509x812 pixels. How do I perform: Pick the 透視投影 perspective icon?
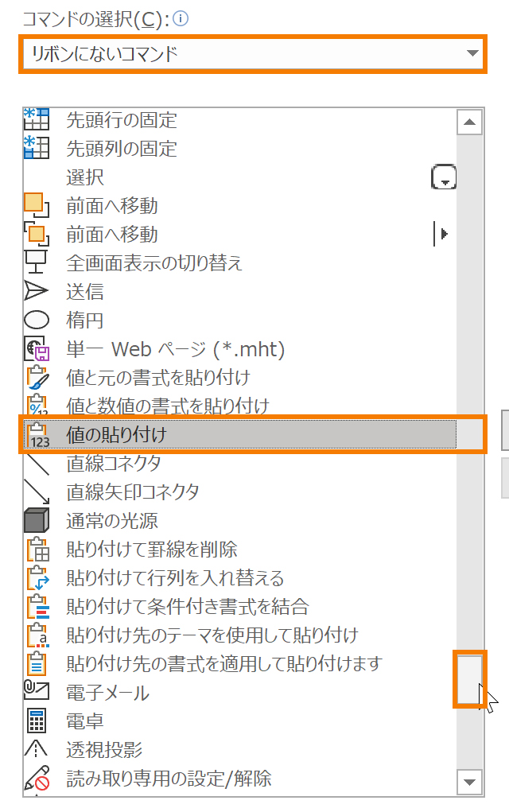click(x=36, y=749)
